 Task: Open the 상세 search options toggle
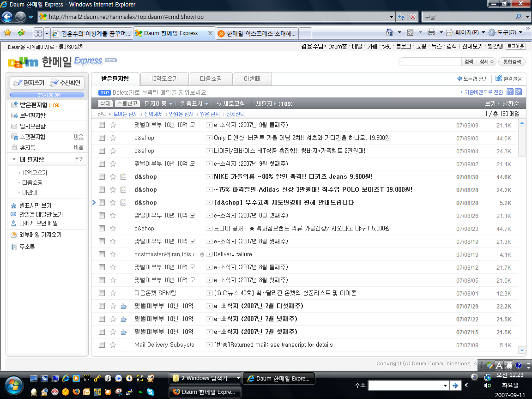coord(486,62)
